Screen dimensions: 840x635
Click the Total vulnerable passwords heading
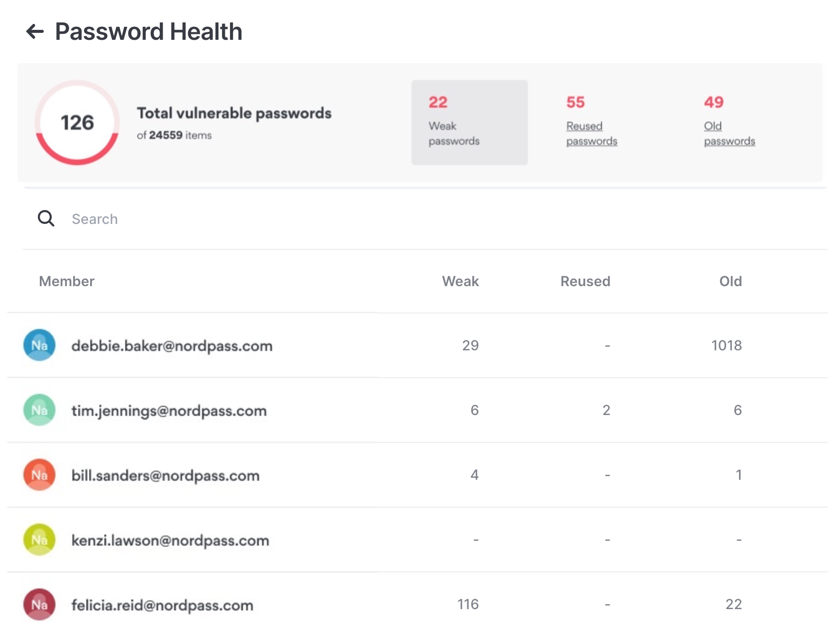pos(234,113)
